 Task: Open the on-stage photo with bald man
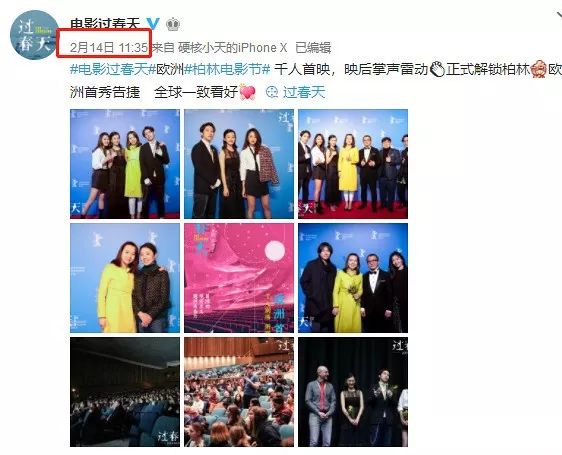pos(353,392)
